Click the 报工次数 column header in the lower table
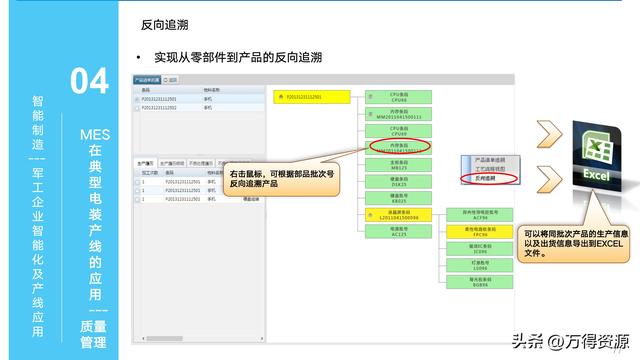640x360 pixels. (150, 173)
